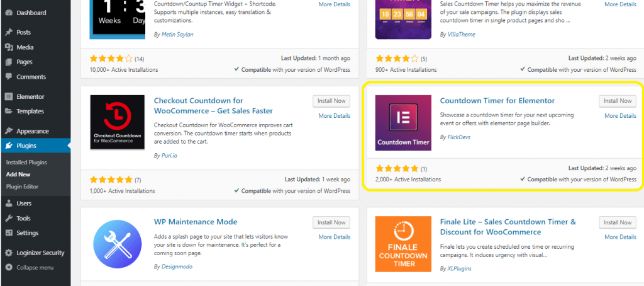
Task: Open More Details for Checkout Countdown
Action: [x=335, y=116]
